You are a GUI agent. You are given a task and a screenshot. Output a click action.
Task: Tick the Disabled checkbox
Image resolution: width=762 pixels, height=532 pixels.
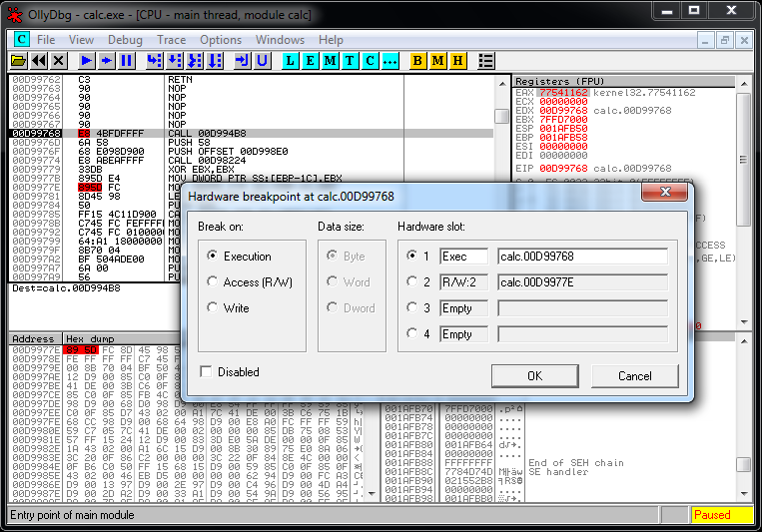pyautogui.click(x=206, y=371)
